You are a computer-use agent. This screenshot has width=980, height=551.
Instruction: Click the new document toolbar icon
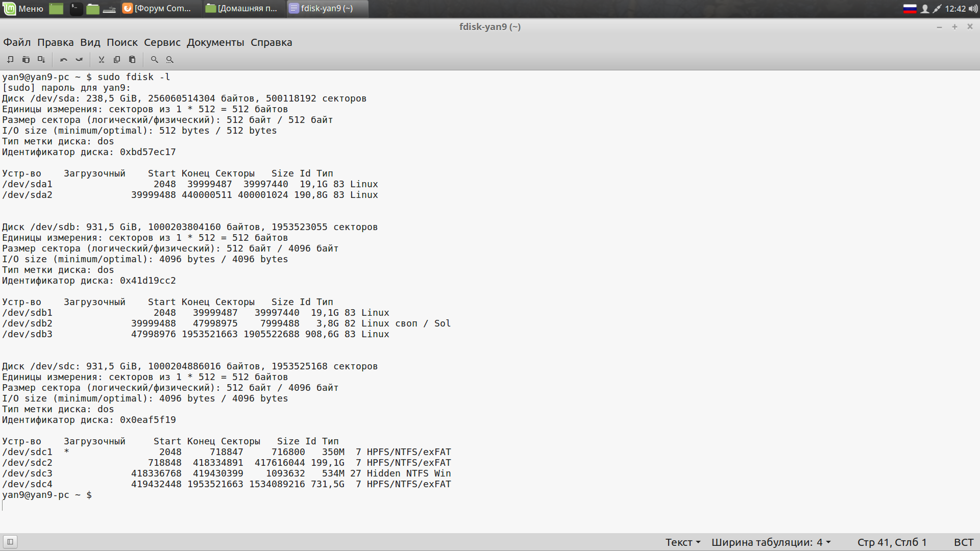click(10, 60)
